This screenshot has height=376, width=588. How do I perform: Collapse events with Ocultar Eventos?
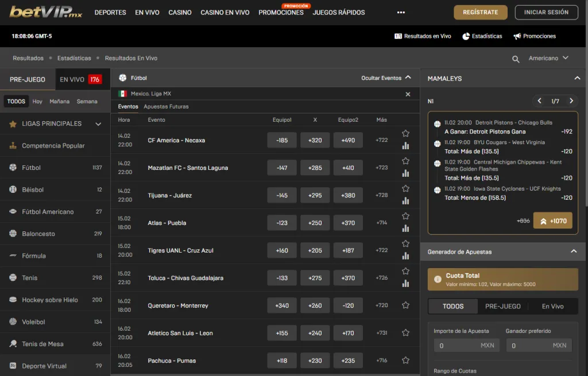(x=386, y=78)
